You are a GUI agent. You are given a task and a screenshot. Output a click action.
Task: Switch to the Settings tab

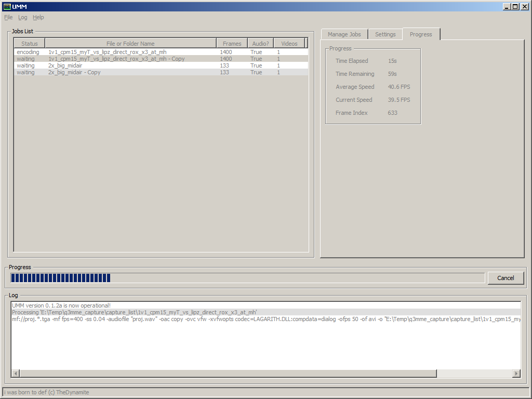(x=385, y=34)
